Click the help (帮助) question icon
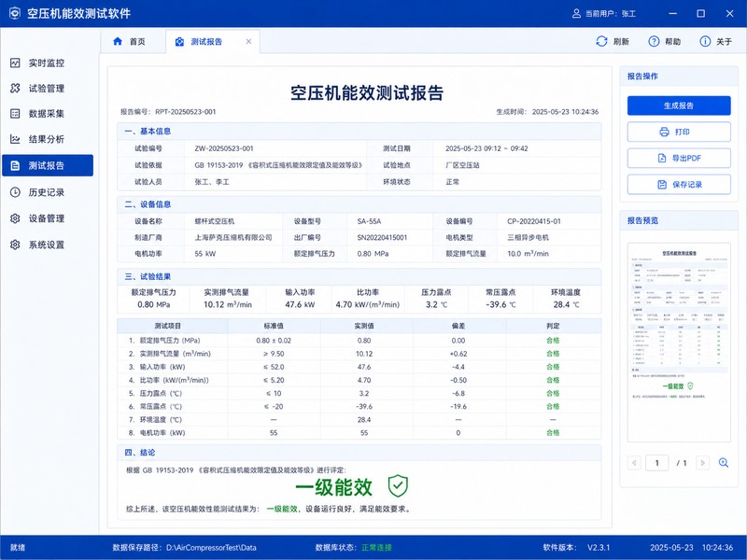Viewport: 747px width, 560px height. (x=654, y=41)
